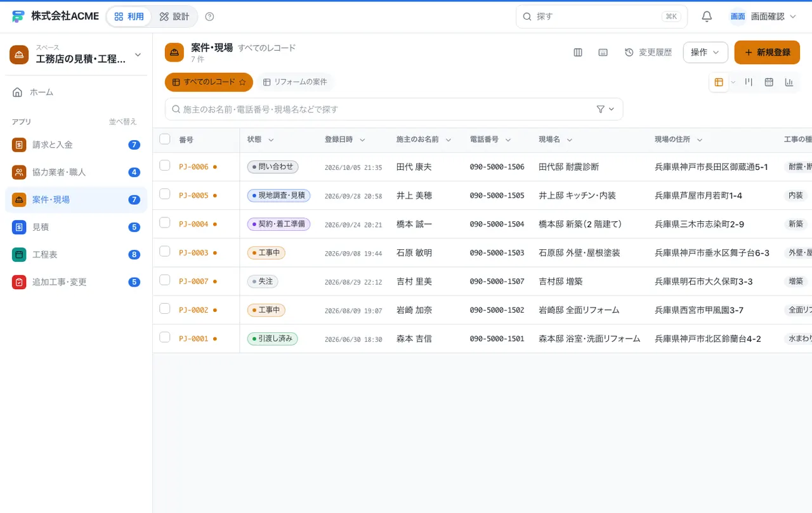Select the リフォームの案件 view tab
The image size is (812, 513).
295,82
